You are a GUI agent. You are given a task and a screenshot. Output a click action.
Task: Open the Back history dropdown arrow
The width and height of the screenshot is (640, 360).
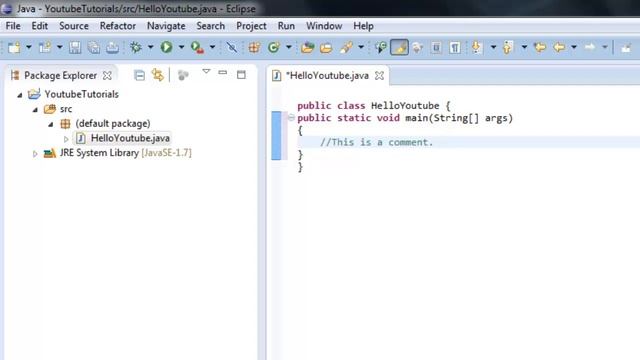pyautogui.click(x=574, y=48)
